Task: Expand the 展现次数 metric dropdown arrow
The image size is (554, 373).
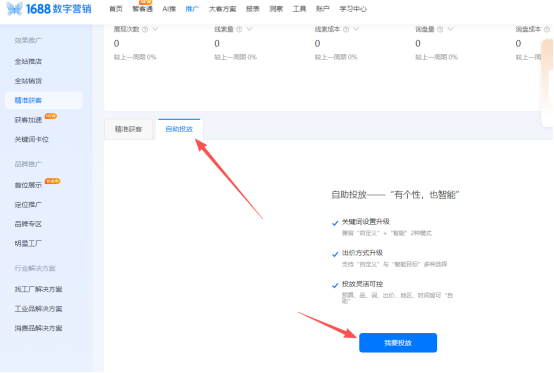Action: 155,29
